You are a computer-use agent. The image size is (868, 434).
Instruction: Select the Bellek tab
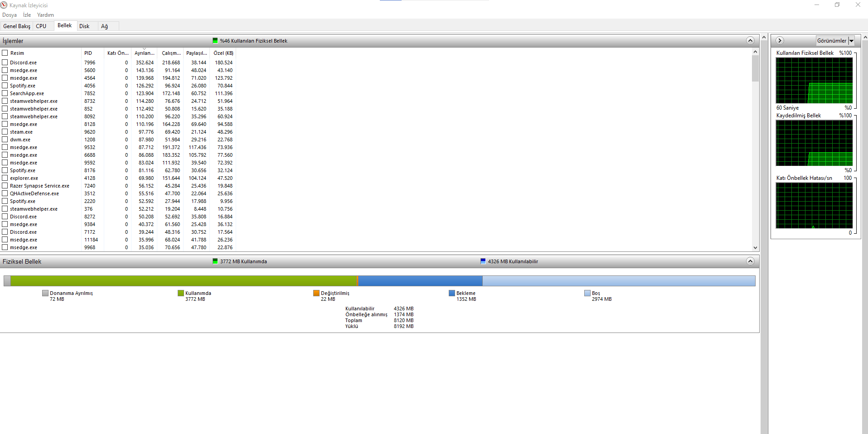coord(65,25)
